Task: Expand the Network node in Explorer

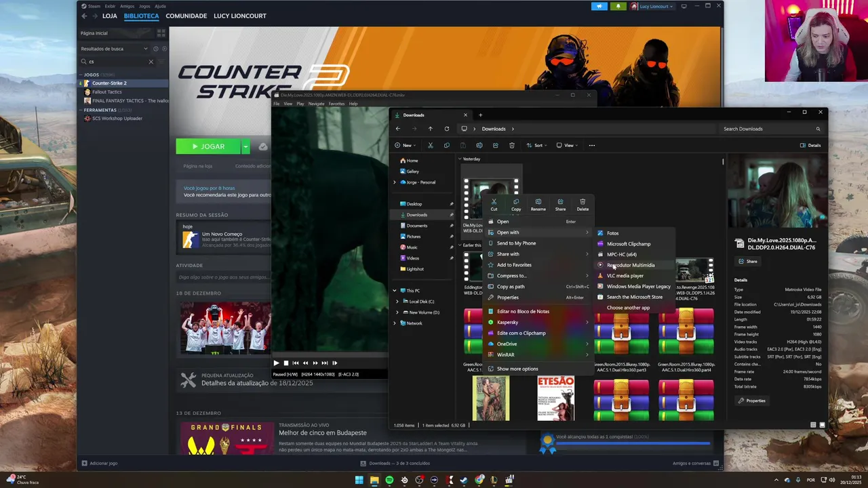Action: point(395,323)
